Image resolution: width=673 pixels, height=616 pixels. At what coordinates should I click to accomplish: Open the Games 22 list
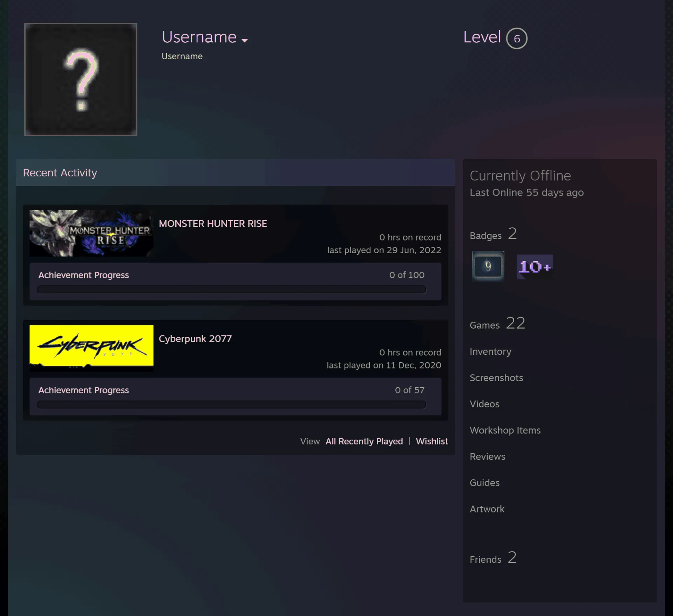tap(497, 323)
